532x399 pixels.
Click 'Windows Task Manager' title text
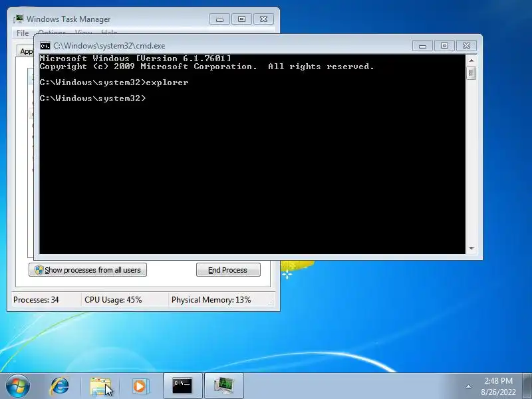coord(68,19)
